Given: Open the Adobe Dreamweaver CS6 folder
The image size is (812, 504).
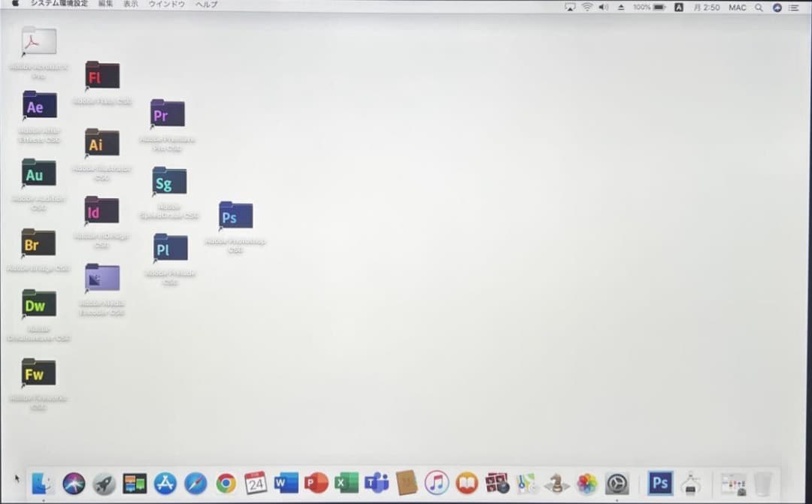Looking at the screenshot, I should [x=39, y=305].
